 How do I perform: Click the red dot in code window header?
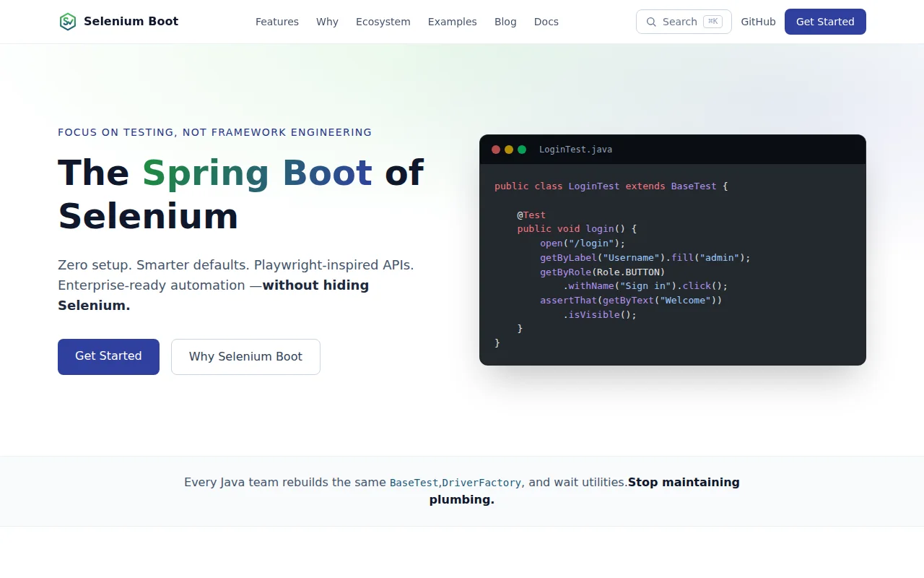tap(496, 150)
